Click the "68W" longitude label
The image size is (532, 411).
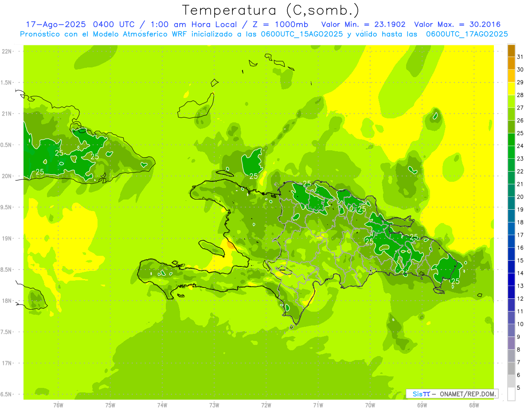(473, 405)
